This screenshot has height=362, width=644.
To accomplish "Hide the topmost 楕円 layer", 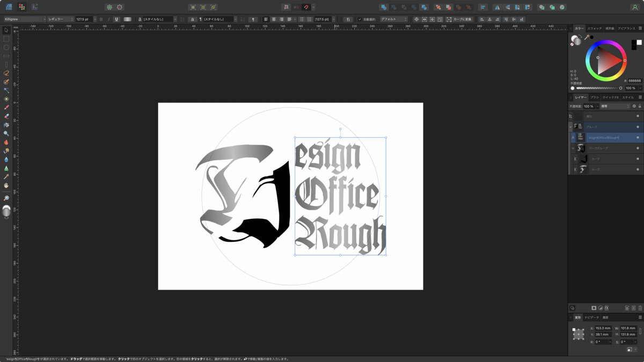I will pos(638,116).
